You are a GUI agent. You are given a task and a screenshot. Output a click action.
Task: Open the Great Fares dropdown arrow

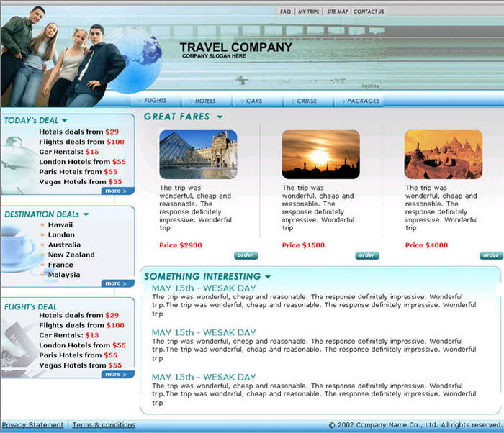click(220, 117)
